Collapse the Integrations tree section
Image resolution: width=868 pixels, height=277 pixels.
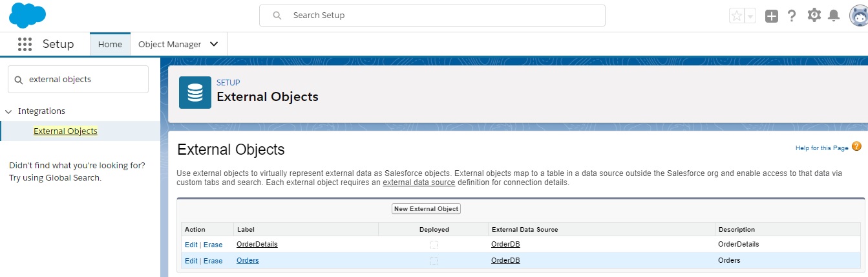click(8, 111)
